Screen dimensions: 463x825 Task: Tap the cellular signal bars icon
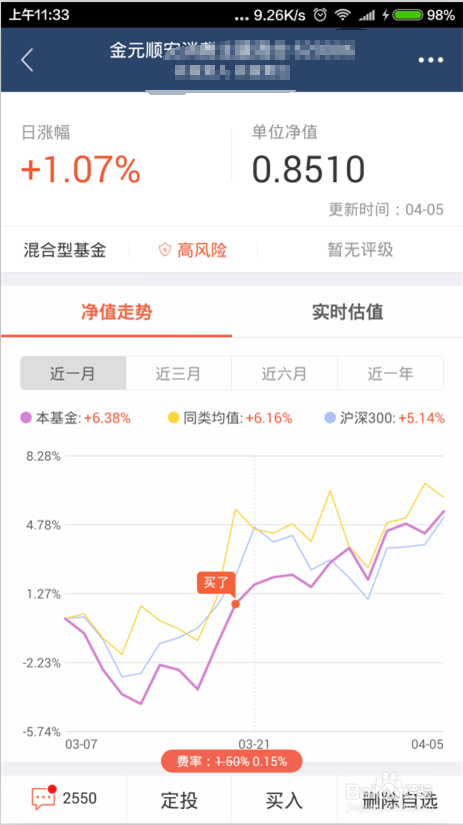[367, 15]
